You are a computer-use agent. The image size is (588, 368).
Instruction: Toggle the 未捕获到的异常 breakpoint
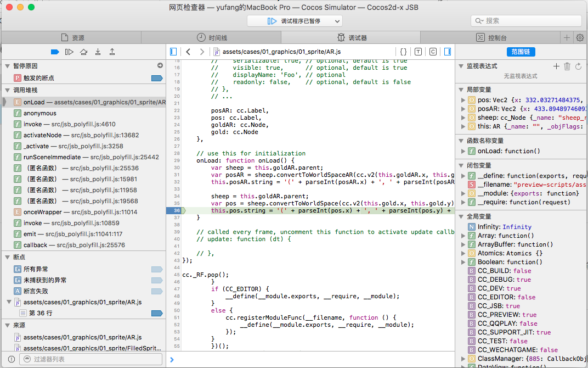coord(157,280)
